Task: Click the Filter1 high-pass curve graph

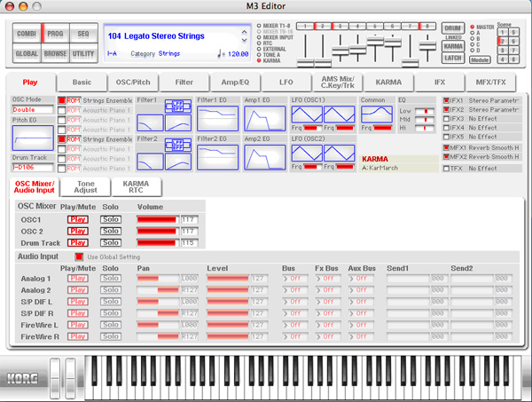Action: tap(178, 123)
